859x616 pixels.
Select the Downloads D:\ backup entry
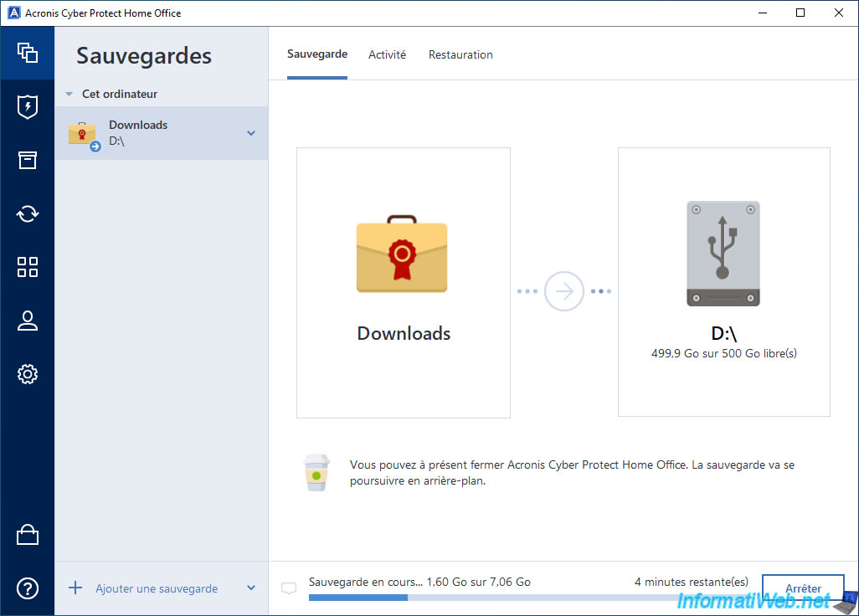click(162, 133)
